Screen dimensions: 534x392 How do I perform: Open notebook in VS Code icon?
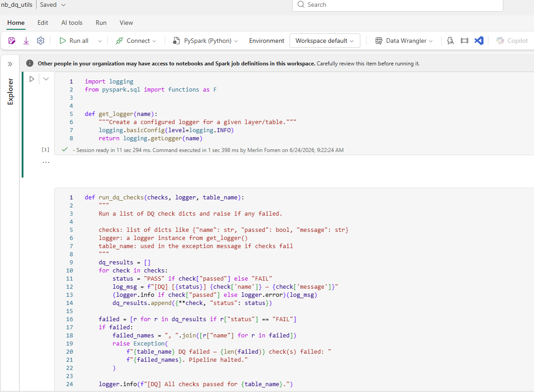[479, 41]
